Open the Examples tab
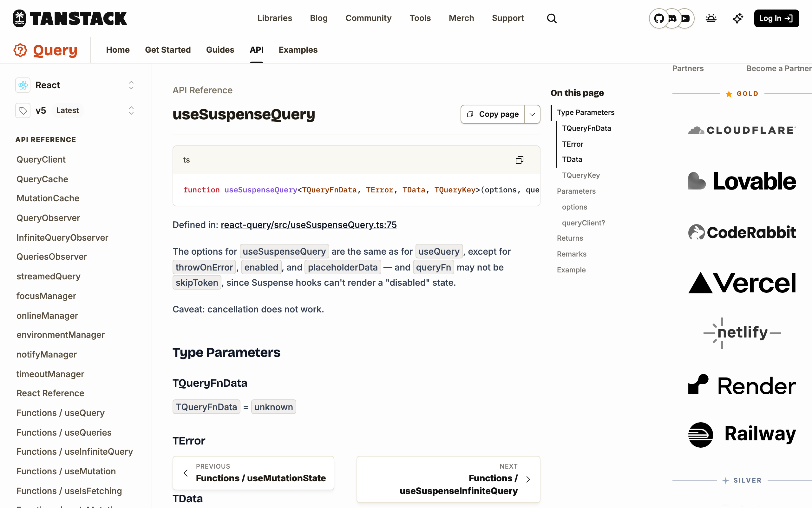Screen dimensions: 812x508 pyautogui.click(x=298, y=50)
